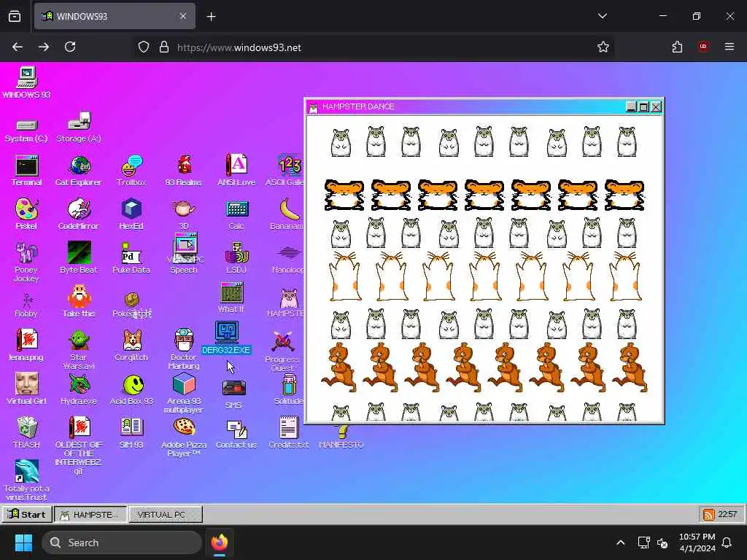Image resolution: width=747 pixels, height=560 pixels.
Task: Open OLDEST GIF OF THE INTERWEBZ icon
Action: click(79, 446)
